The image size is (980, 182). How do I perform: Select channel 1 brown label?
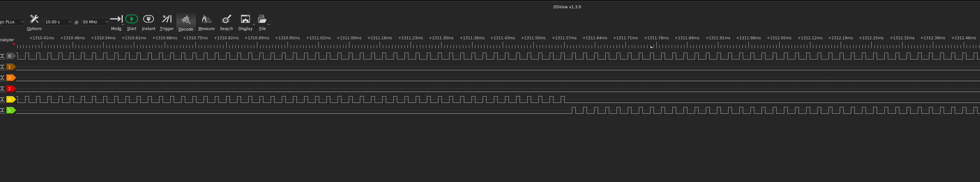click(x=11, y=67)
